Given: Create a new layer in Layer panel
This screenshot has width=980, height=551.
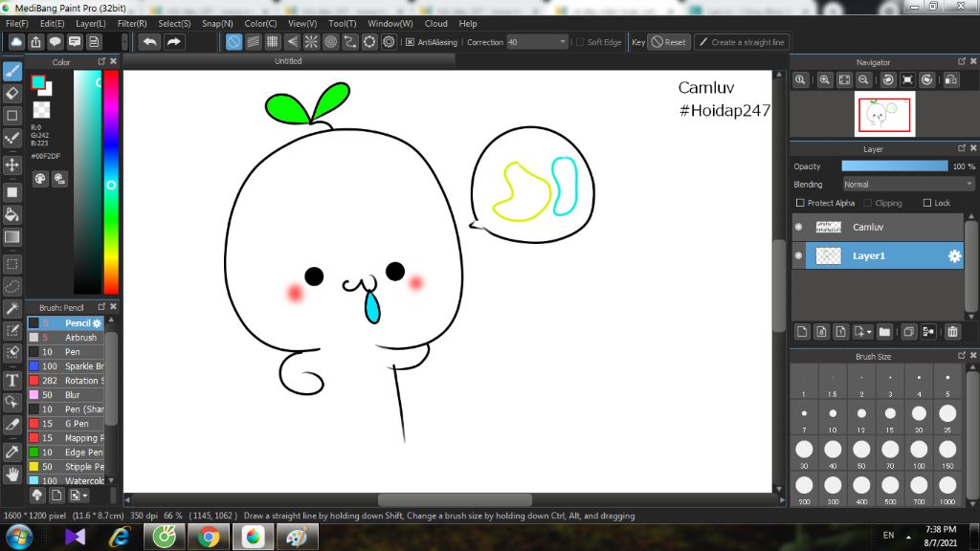Looking at the screenshot, I should coord(803,332).
